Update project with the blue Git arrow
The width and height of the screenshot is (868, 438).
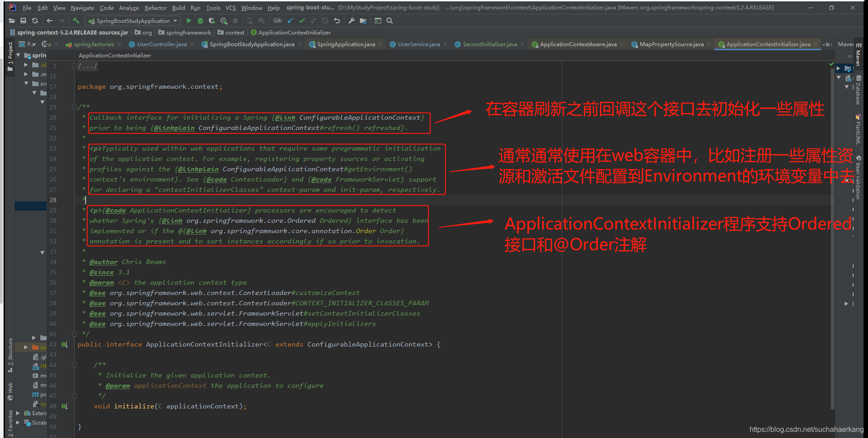point(290,21)
